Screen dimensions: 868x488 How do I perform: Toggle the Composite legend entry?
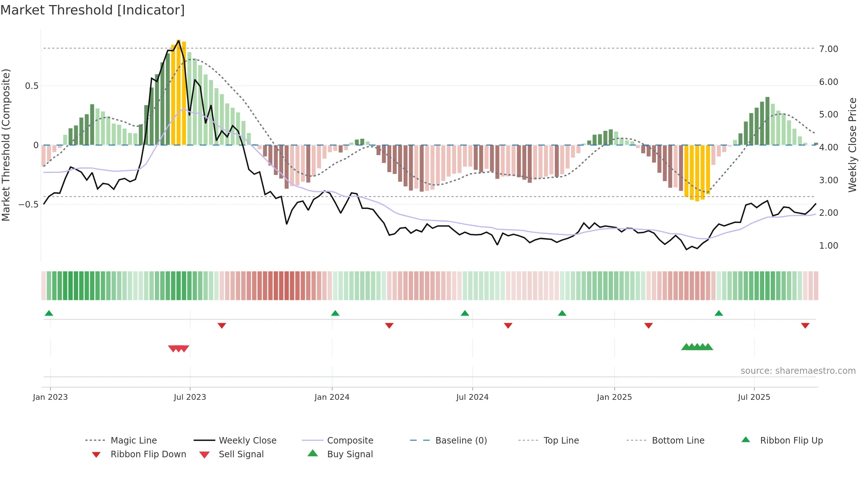[x=338, y=440]
